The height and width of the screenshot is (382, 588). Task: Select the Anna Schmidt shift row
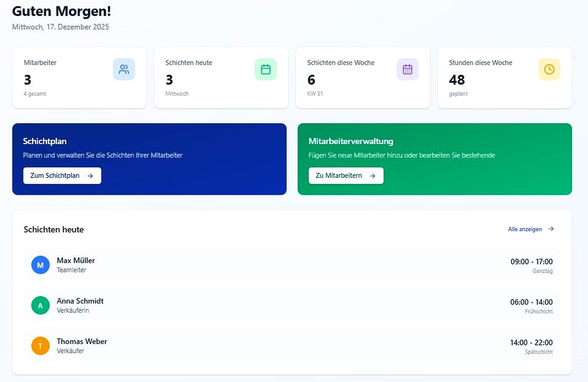pos(292,305)
